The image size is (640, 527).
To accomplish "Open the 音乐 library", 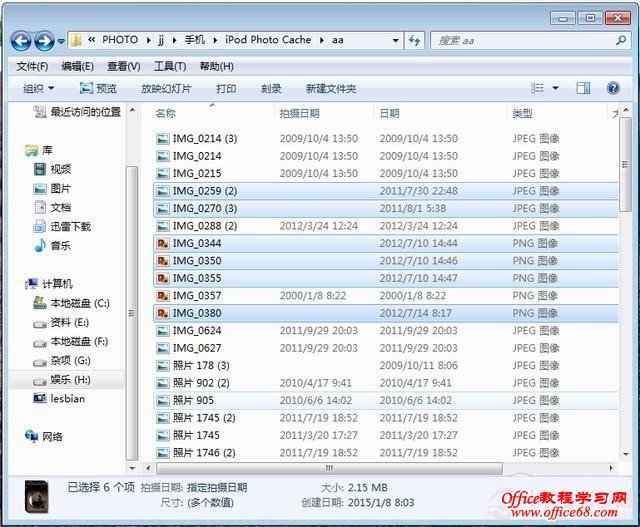I will coord(52,246).
